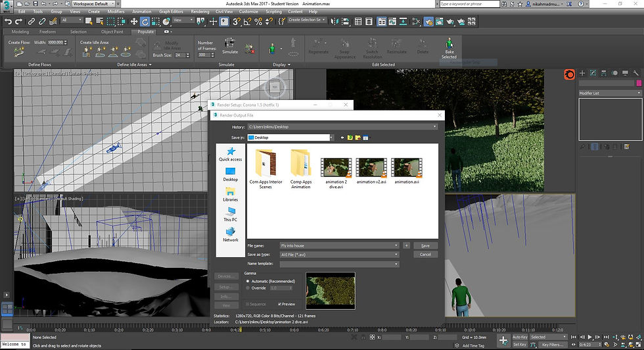The height and width of the screenshot is (350, 644).
Task: Click the Create Flow icon in Populate
Action: pyautogui.click(x=19, y=52)
